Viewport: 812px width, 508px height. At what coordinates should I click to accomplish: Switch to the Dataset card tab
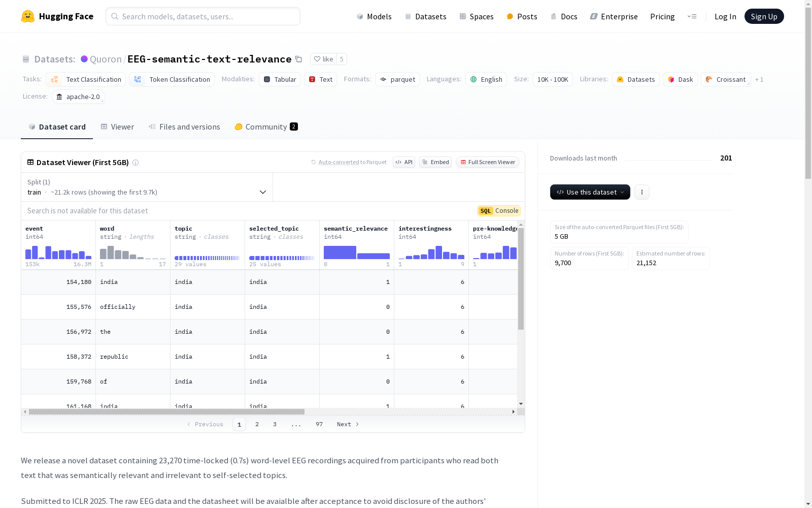coord(57,127)
